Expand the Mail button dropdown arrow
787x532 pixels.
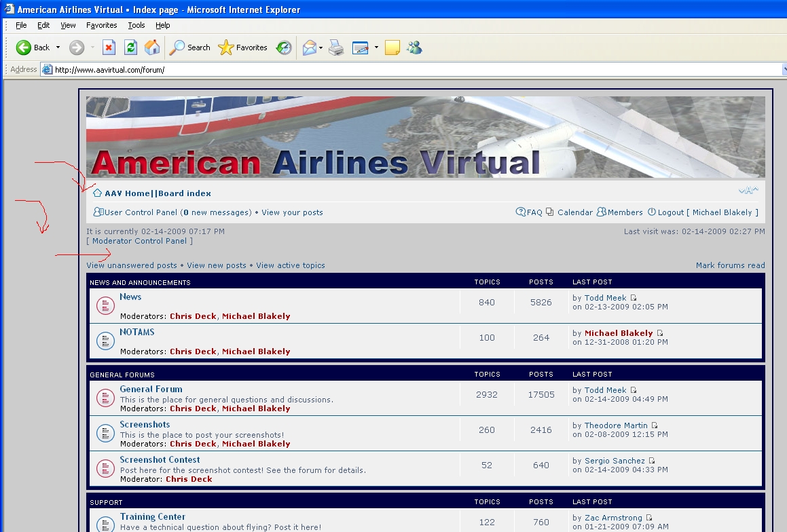pyautogui.click(x=321, y=47)
